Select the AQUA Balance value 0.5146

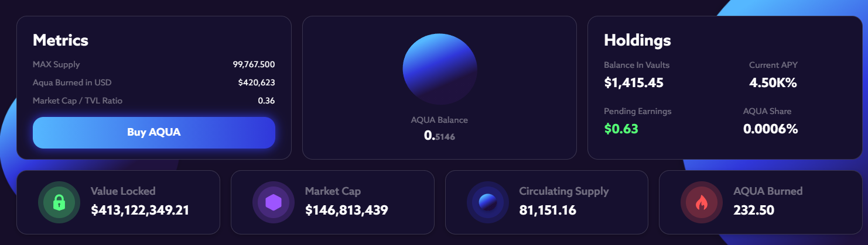tap(439, 136)
